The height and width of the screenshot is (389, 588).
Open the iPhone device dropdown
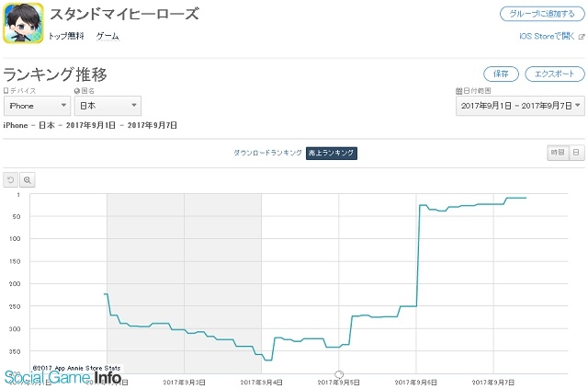37,106
